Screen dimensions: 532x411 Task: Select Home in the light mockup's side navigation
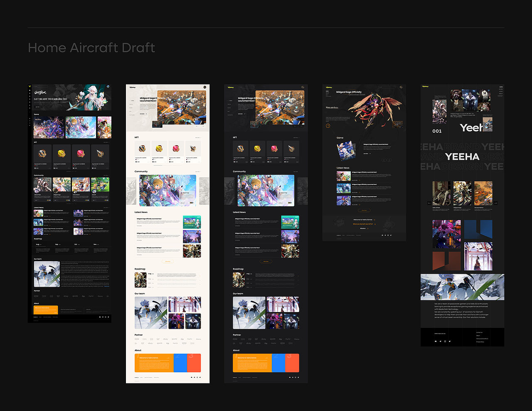coord(133,101)
